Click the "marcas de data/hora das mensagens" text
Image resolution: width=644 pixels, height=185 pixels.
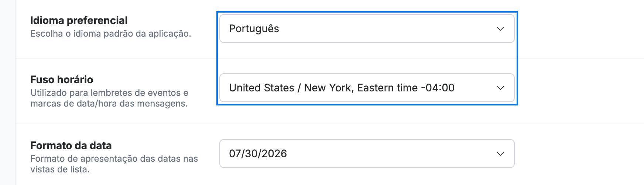109,104
